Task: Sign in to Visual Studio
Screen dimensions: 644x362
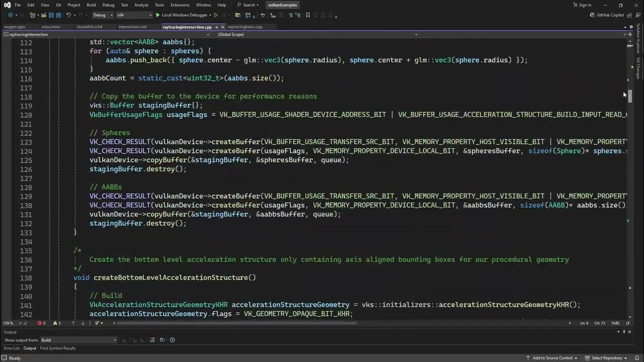Action: [x=582, y=5]
